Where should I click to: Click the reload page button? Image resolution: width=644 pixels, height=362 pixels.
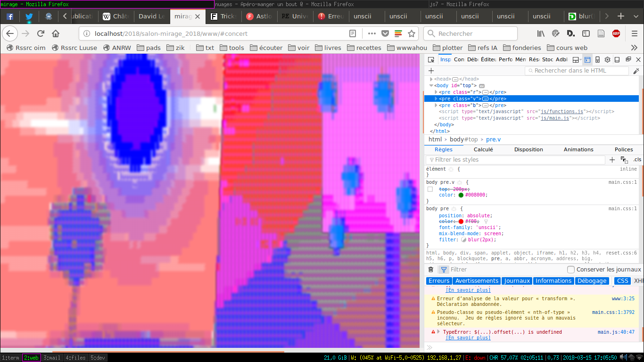tap(41, 33)
